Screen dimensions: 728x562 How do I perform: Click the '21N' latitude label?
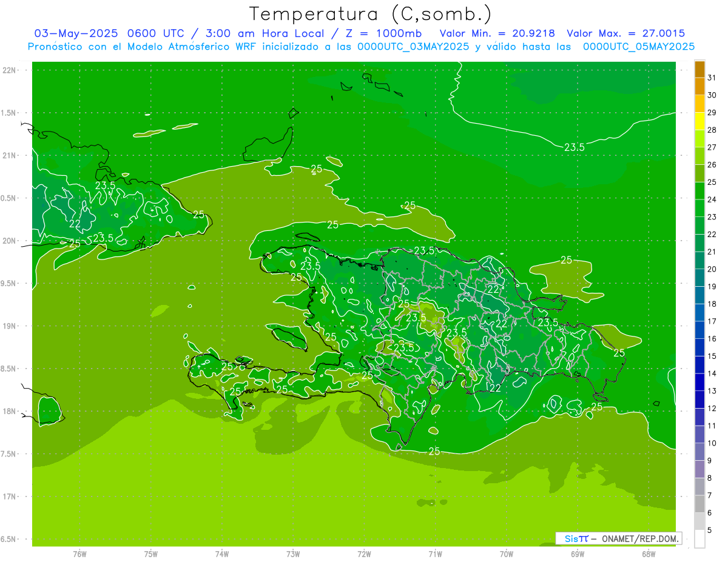tap(10, 156)
